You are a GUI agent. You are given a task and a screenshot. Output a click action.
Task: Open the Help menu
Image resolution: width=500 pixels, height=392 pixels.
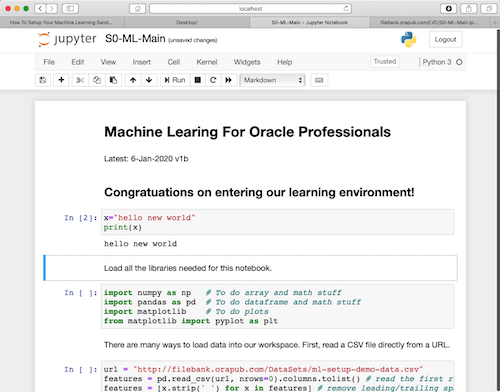285,62
